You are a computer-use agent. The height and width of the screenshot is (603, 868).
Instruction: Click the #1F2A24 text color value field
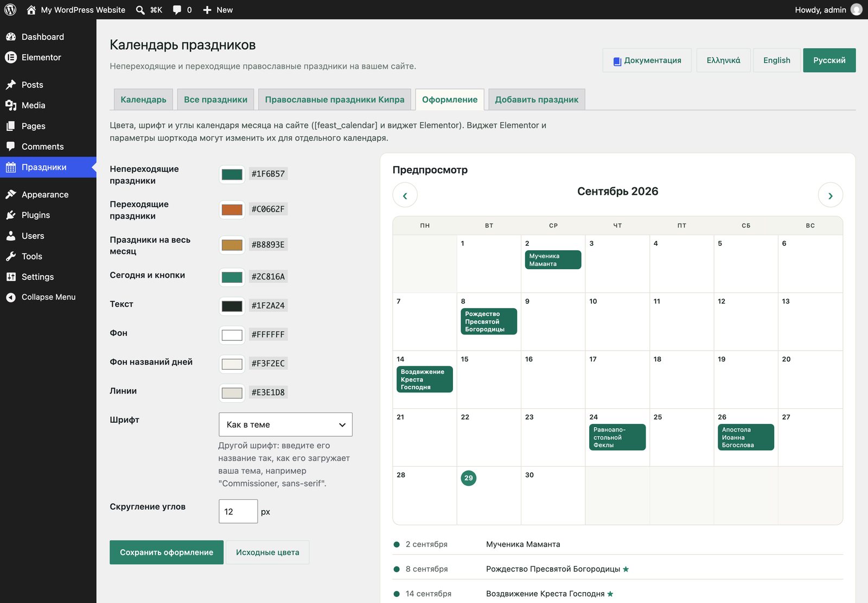click(x=268, y=306)
